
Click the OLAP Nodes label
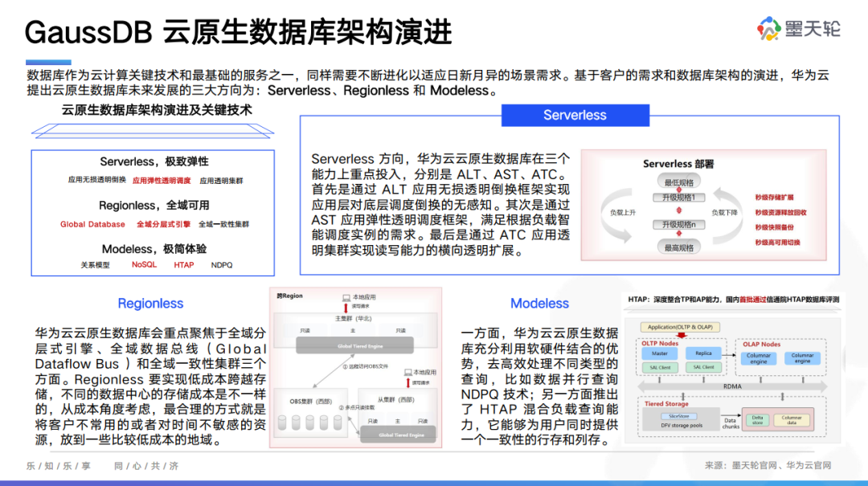tap(762, 344)
